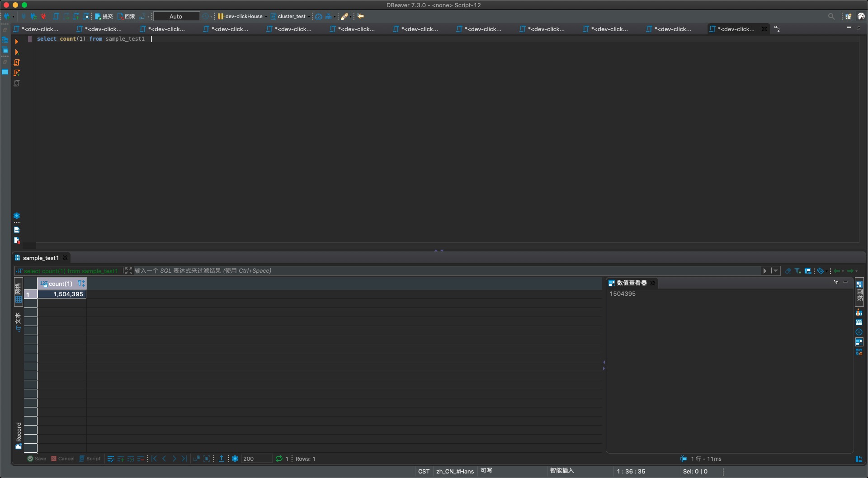
Task: Open the filter history dropdown
Action: 776,270
